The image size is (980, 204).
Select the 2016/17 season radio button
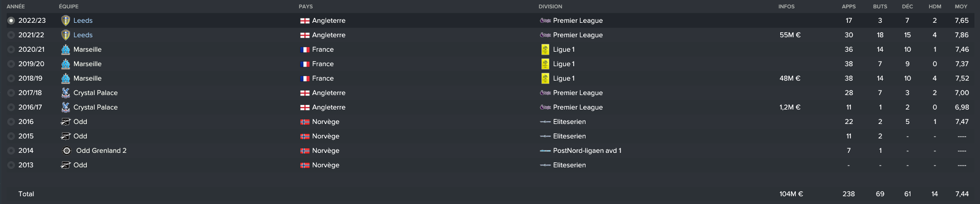(11, 107)
